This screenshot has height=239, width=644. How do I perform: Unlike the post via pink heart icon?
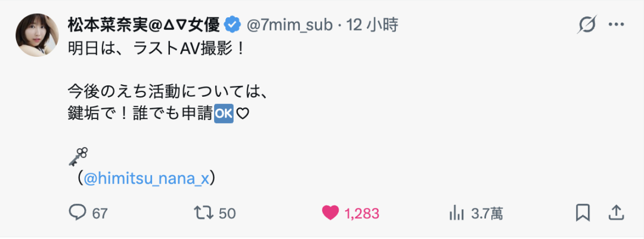330,213
